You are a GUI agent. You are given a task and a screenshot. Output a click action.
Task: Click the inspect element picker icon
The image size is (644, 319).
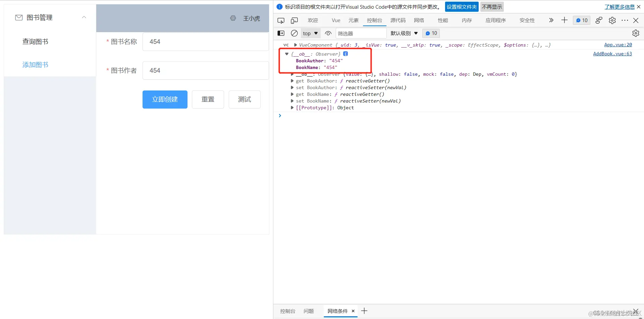point(281,20)
